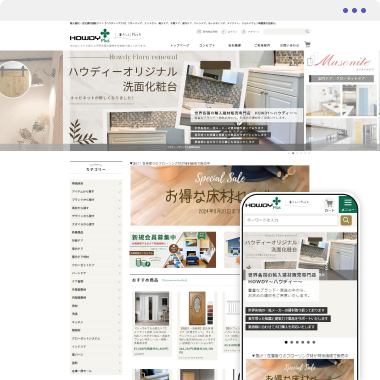Click the HOWDY Plus logo in mobile view

coord(263,204)
